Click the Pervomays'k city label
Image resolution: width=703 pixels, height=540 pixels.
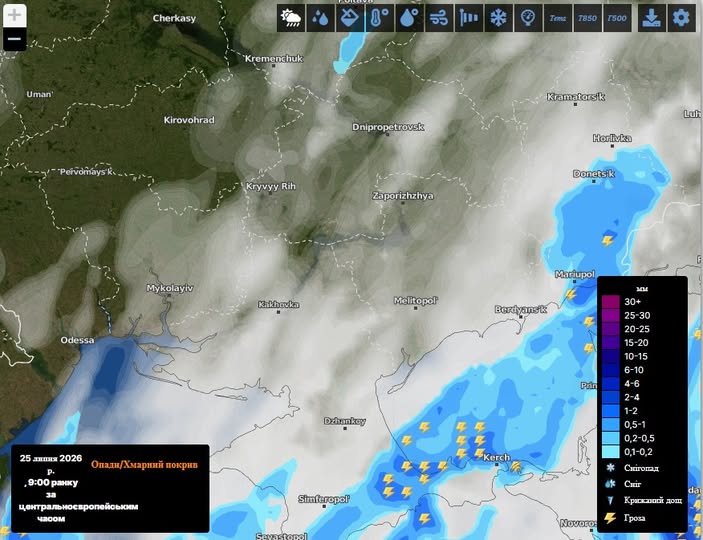[x=86, y=172]
